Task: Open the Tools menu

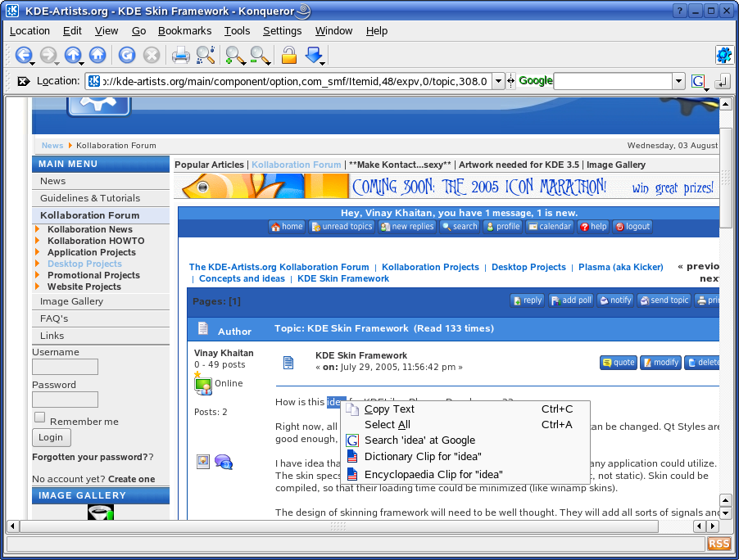Action: (237, 31)
